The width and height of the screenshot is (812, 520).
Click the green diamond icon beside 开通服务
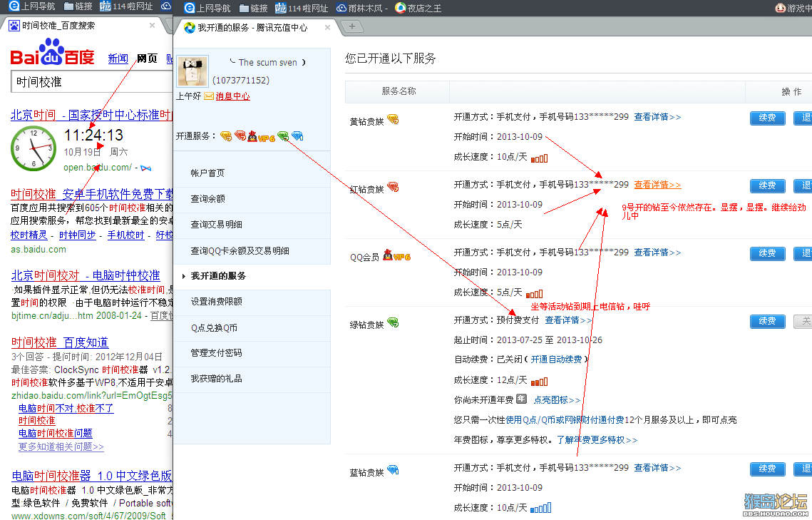click(x=283, y=136)
